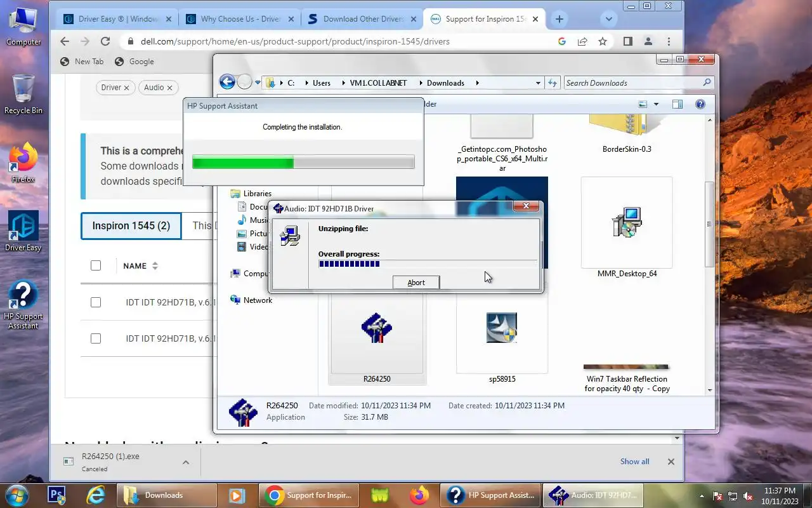Switch to the Downloads taskbar button
Screen dimensions: 812x508
pyautogui.click(x=166, y=495)
